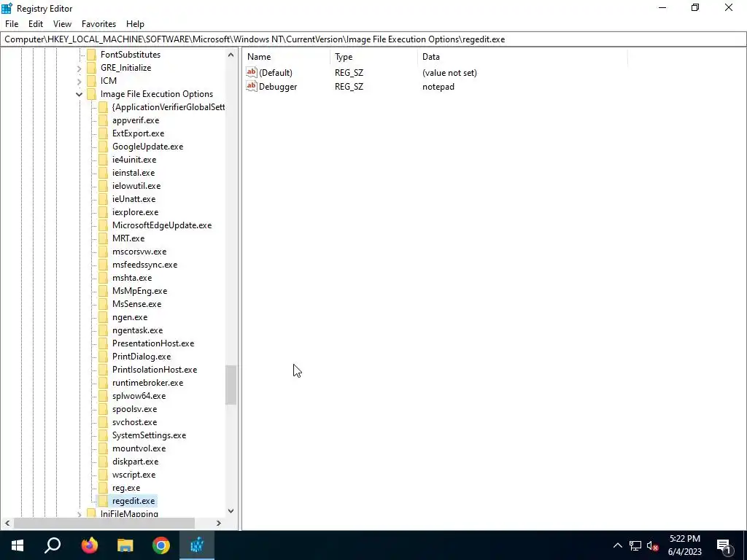Select the splwow64.exe key

pos(139,396)
